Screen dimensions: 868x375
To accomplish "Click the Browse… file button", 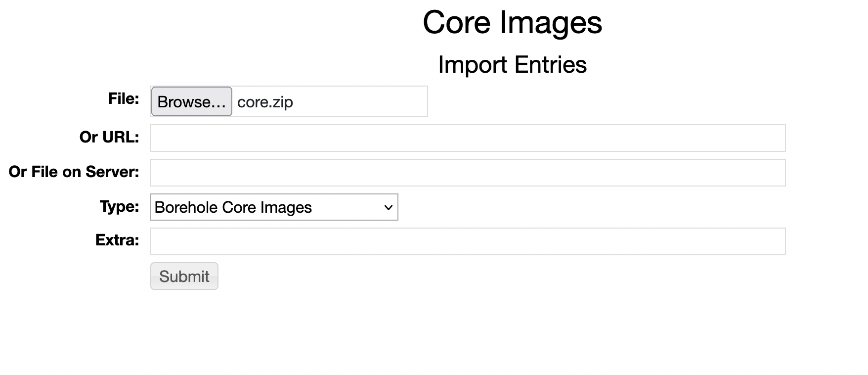I will click(x=191, y=101).
